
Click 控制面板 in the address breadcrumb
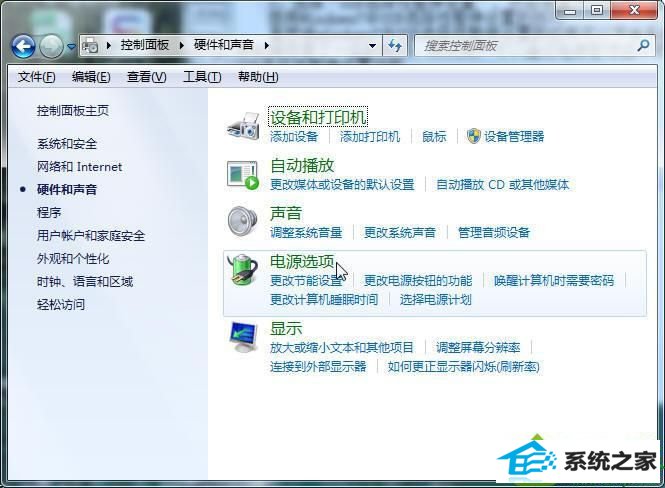tap(145, 45)
